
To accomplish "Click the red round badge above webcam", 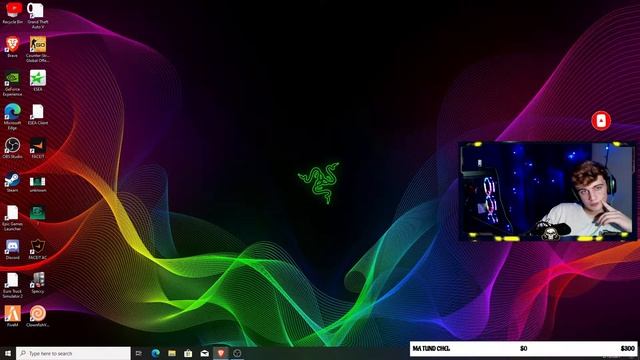I will 601,121.
